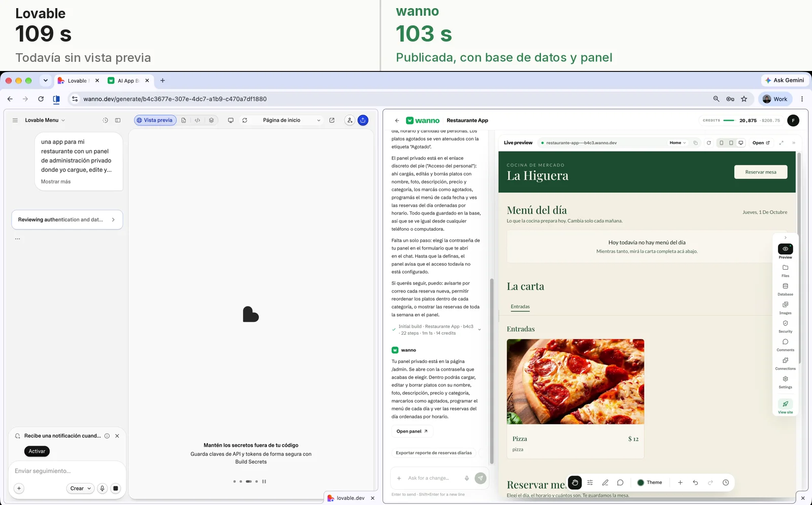Click Lovable blue publish share button
812x505 pixels.
pos(363,120)
